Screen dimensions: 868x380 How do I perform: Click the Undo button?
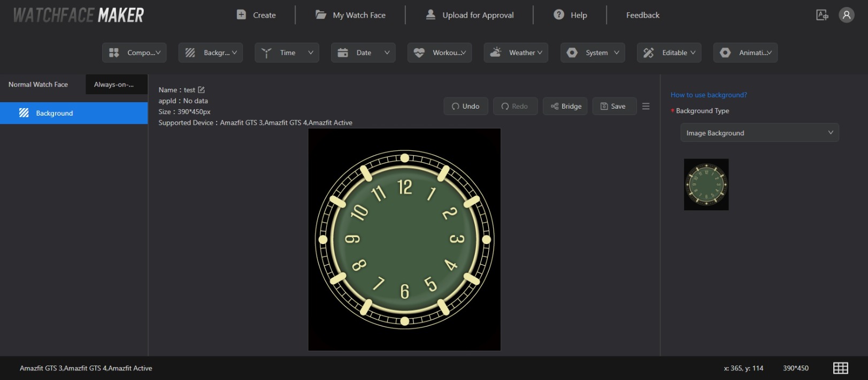(x=465, y=106)
